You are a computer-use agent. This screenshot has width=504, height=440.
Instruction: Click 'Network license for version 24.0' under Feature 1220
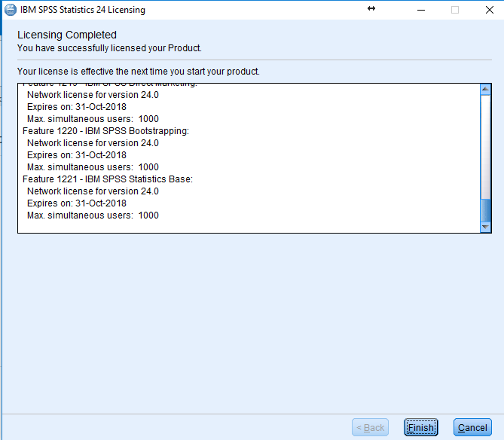pos(93,142)
